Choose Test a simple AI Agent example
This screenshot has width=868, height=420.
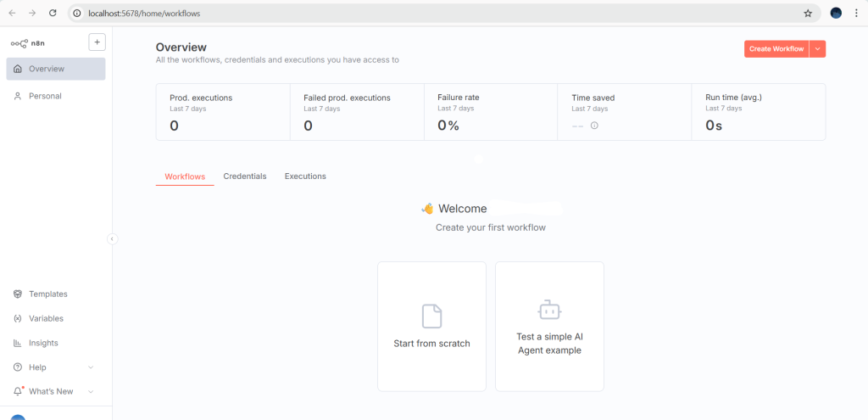[549, 327]
